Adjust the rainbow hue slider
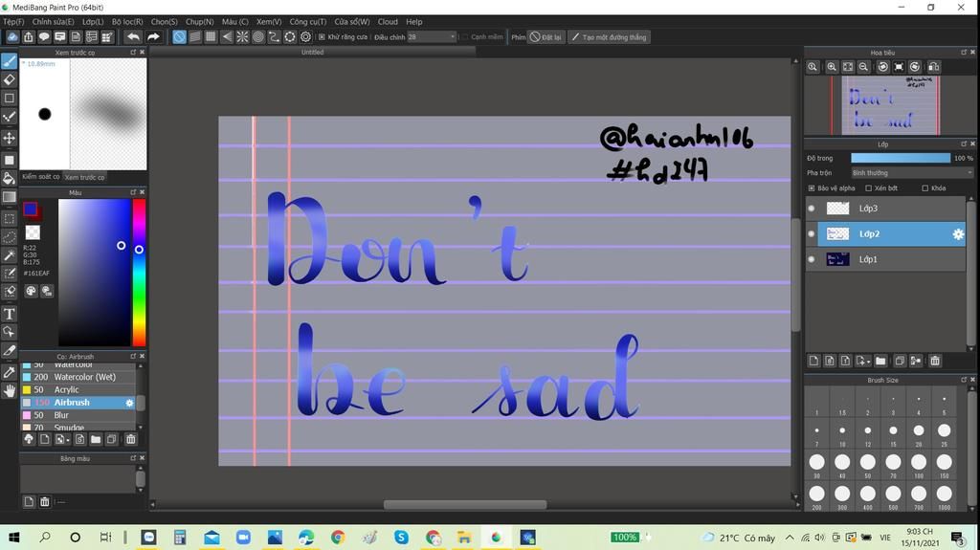 139,273
